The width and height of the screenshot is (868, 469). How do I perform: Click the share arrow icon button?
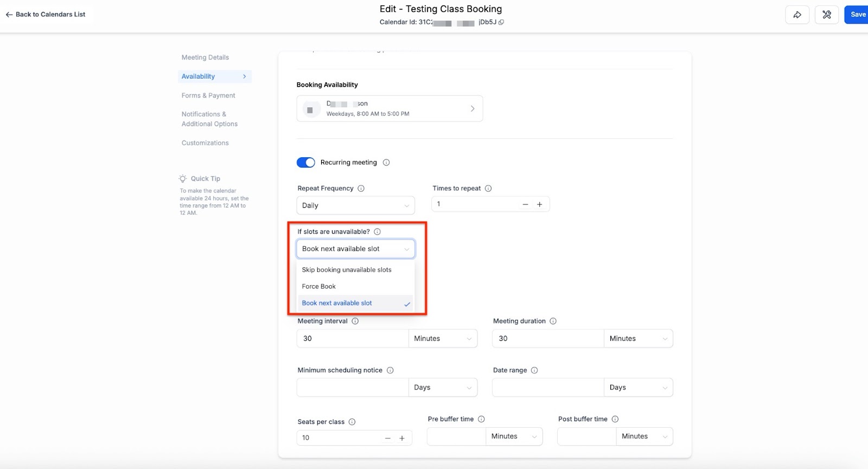pyautogui.click(x=797, y=15)
